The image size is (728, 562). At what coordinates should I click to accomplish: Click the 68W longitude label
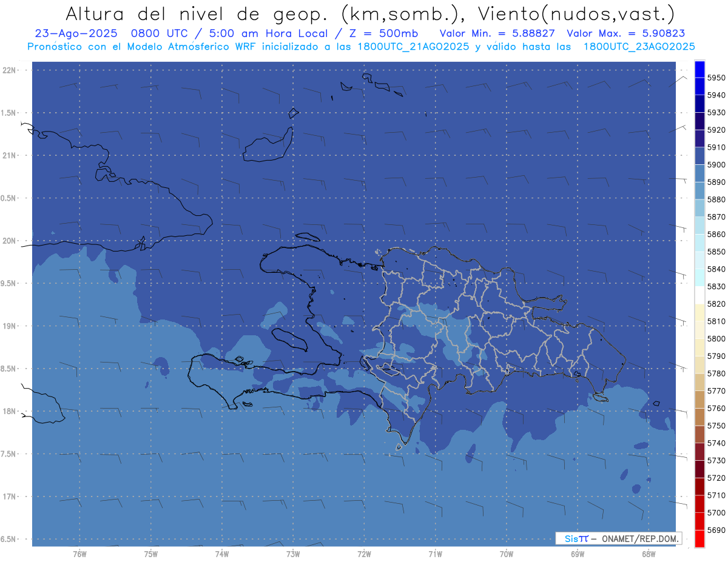[x=649, y=554]
